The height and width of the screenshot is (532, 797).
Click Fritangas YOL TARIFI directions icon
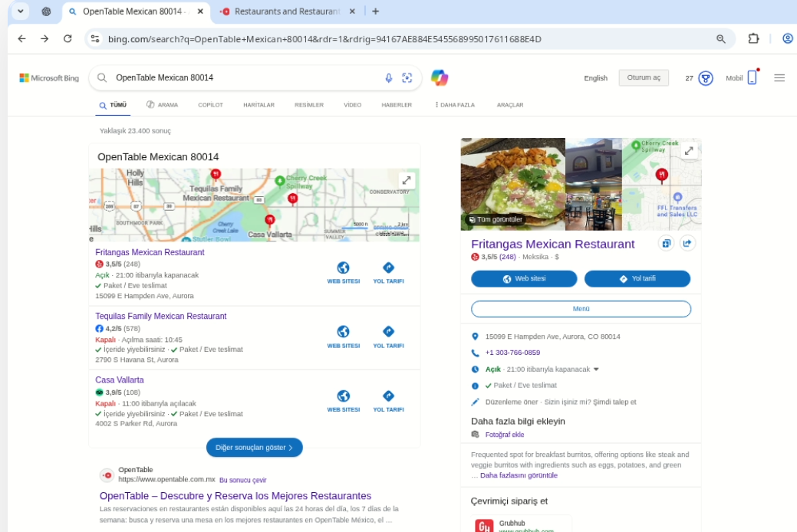[x=388, y=268]
